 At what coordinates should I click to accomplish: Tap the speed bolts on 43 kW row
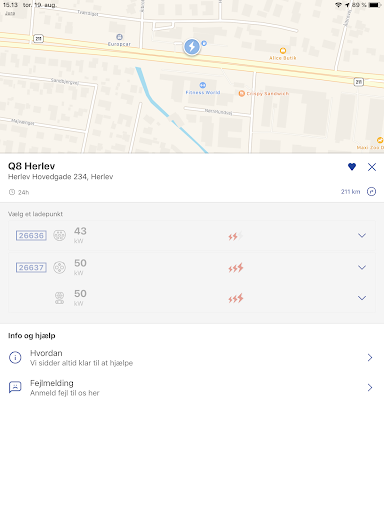point(236,236)
